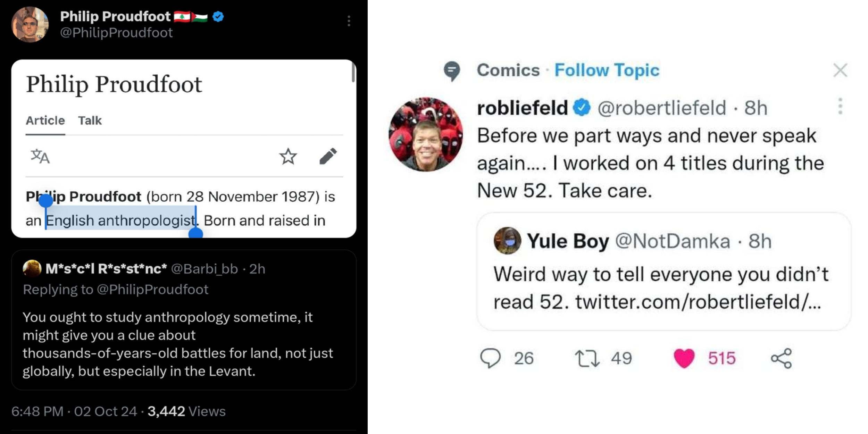
Task: Retweet the robliefeld tweet
Action: [587, 358]
